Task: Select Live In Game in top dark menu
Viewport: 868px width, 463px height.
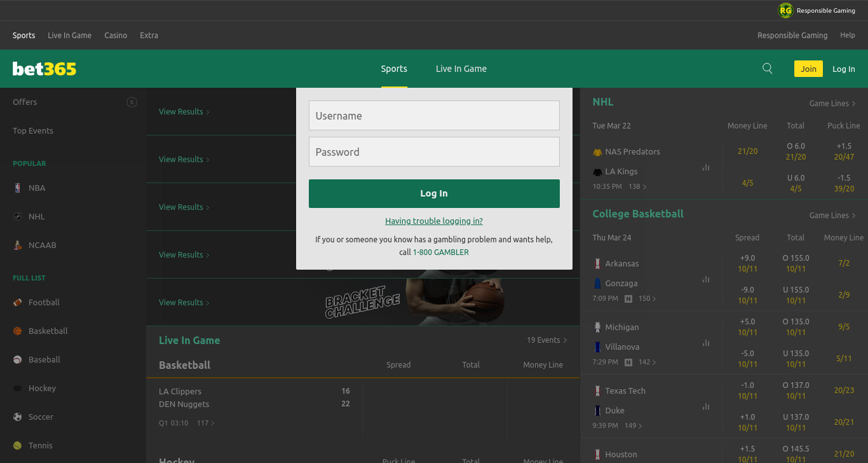Action: click(69, 36)
